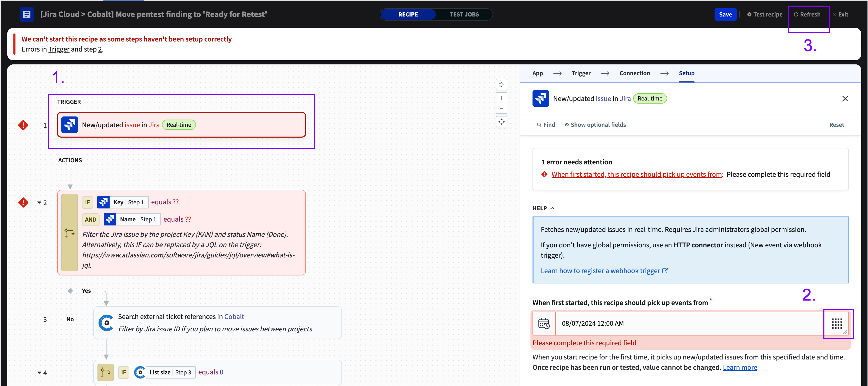Open the recipe document icon in header

pyautogui.click(x=27, y=14)
